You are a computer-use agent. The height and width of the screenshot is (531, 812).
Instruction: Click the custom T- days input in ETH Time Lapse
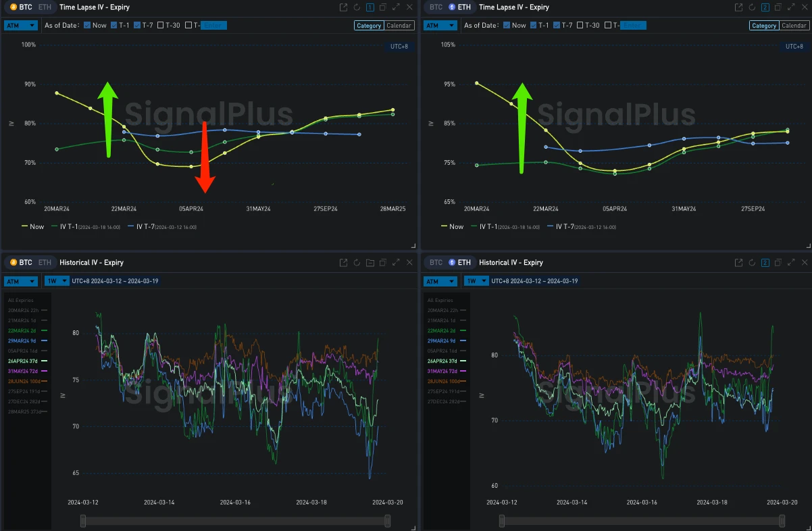click(x=633, y=26)
